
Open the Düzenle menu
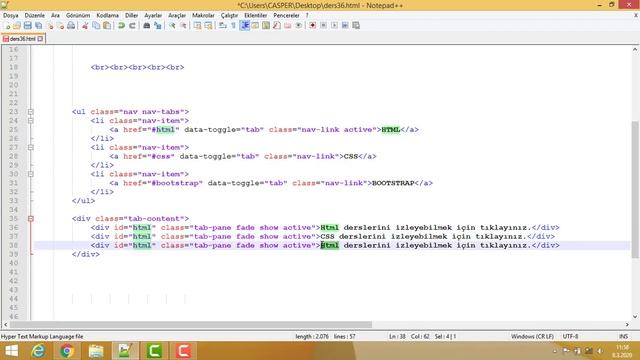tap(35, 15)
